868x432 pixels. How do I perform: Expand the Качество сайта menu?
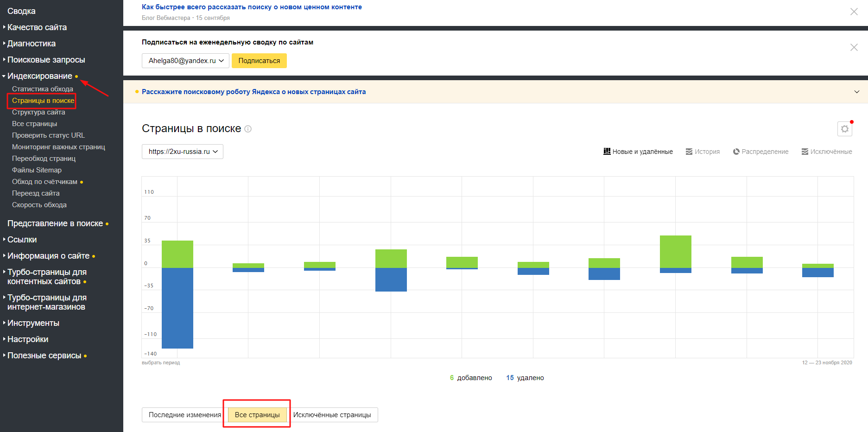[x=37, y=27]
